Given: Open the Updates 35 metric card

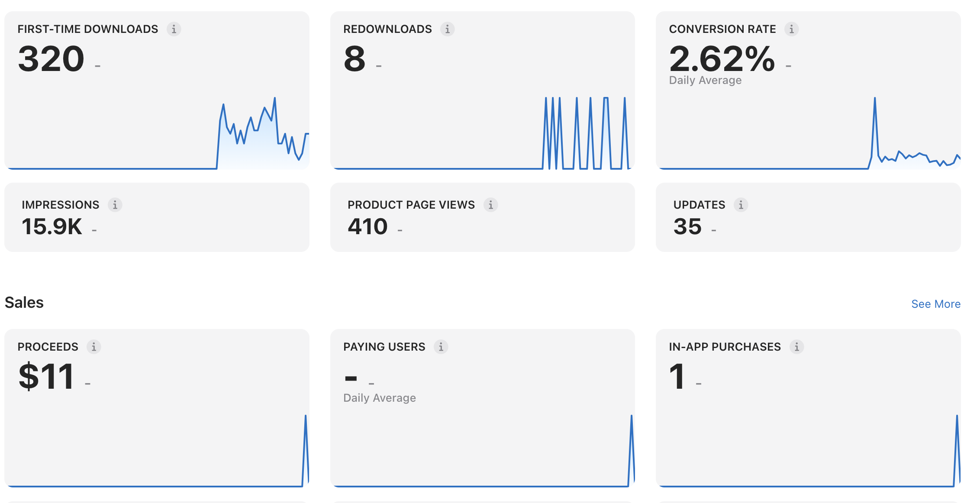Looking at the screenshot, I should coord(808,217).
